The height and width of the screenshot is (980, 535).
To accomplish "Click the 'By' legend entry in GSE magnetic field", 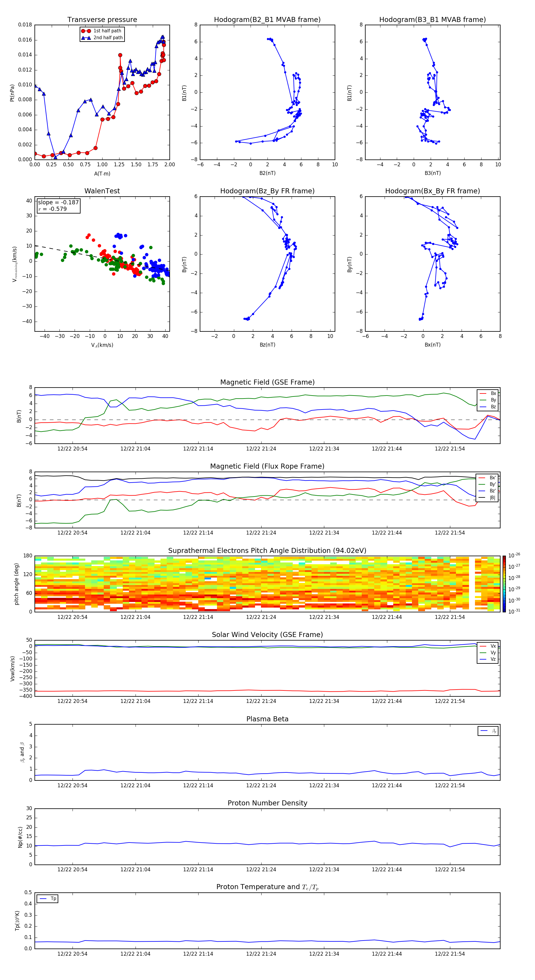I will pyautogui.click(x=488, y=400).
